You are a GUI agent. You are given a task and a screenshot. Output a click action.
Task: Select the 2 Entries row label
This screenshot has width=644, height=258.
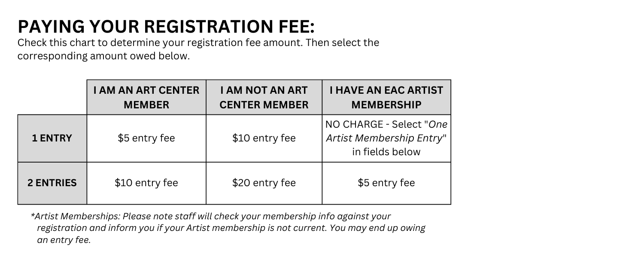pos(52,183)
